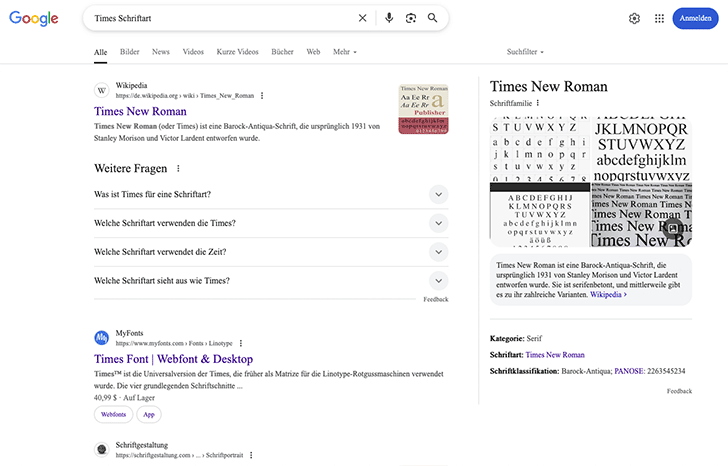Viewport: 728px width, 466px height.
Task: Open panel image listing ABCDEFGHIJ alphabet
Action: (x=540, y=215)
